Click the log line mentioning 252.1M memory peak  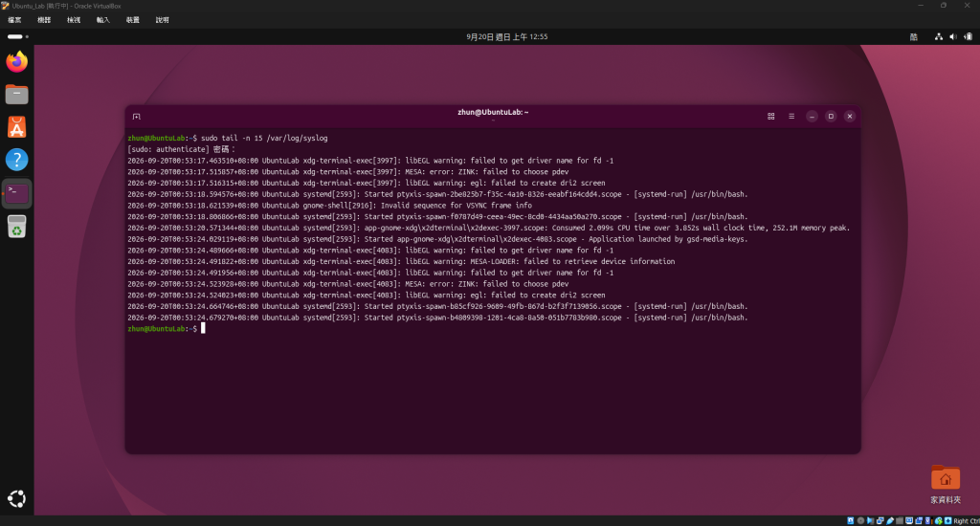coord(489,228)
